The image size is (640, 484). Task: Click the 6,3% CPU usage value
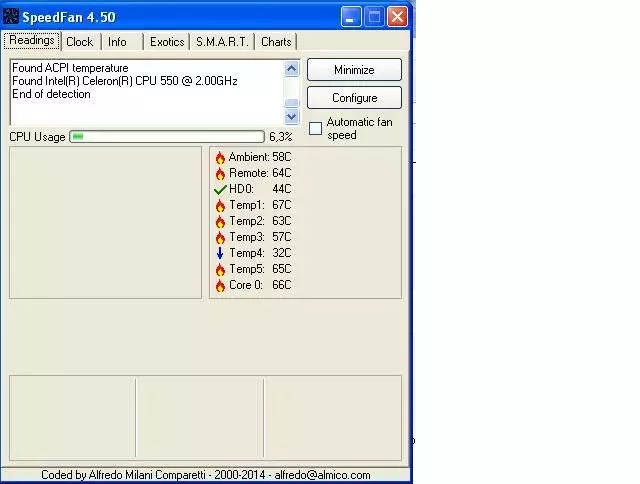coord(281,137)
